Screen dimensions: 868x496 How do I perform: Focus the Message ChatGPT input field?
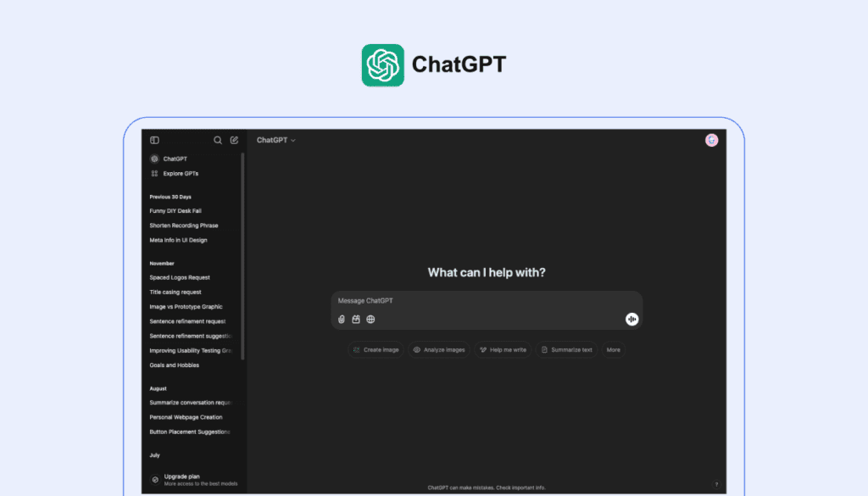click(485, 301)
